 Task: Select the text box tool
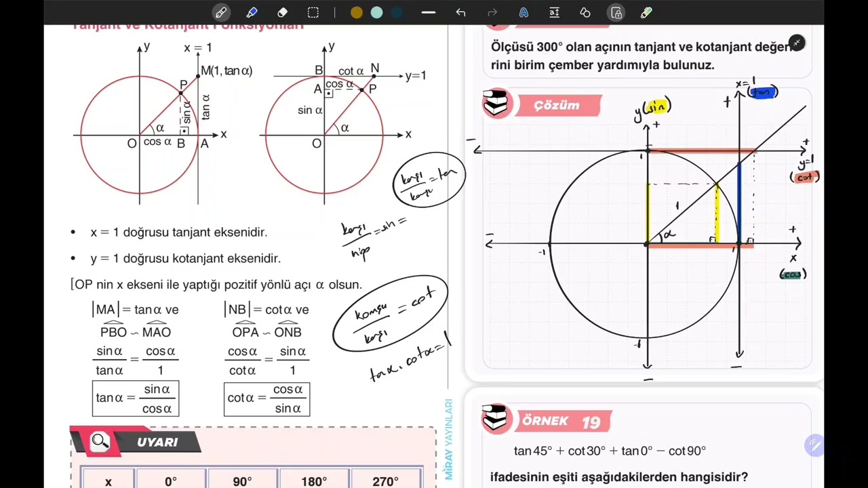(554, 12)
